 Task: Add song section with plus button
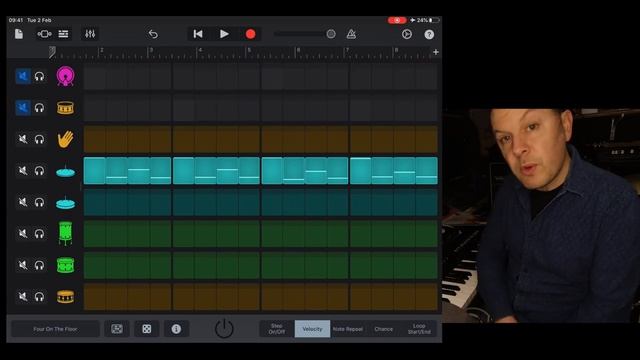click(x=436, y=52)
